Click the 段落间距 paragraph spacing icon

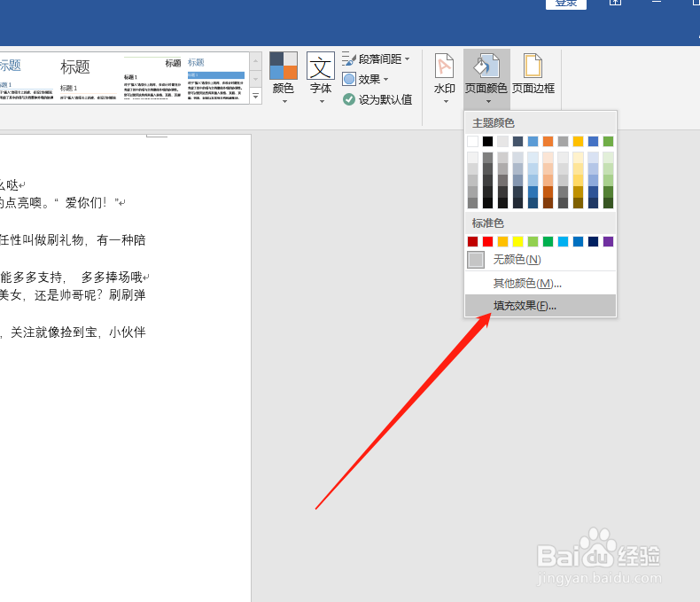click(x=348, y=59)
